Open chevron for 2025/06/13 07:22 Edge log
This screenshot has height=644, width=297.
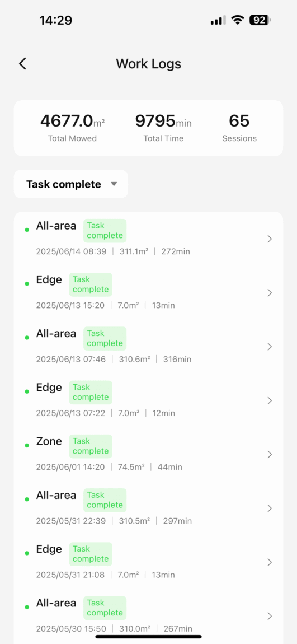coord(270,400)
